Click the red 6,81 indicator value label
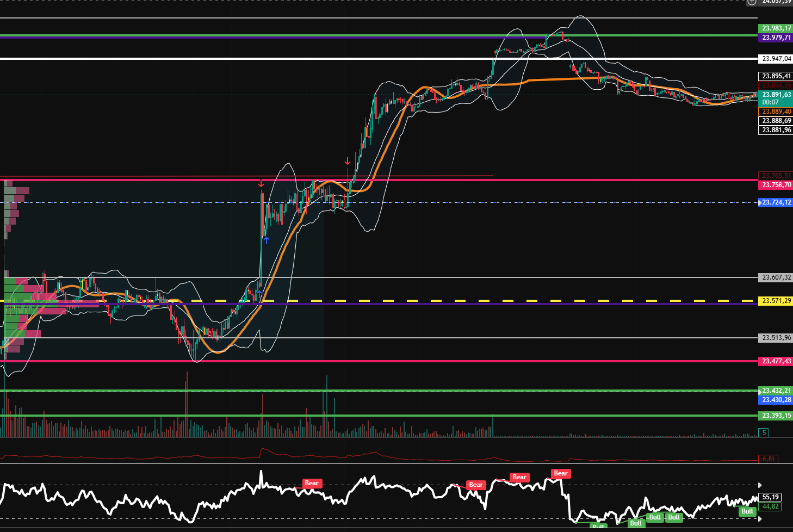The image size is (793, 532). coord(769,459)
